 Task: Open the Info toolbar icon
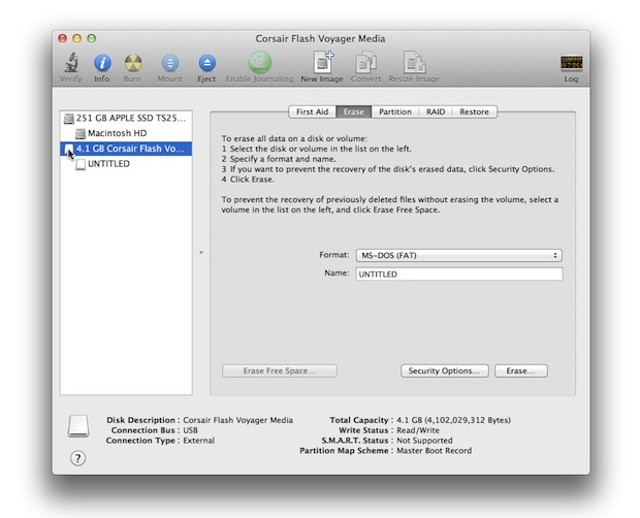click(x=102, y=63)
